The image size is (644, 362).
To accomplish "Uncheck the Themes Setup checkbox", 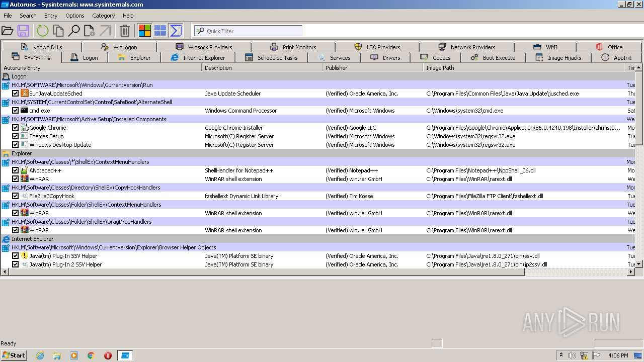I will coord(16,136).
